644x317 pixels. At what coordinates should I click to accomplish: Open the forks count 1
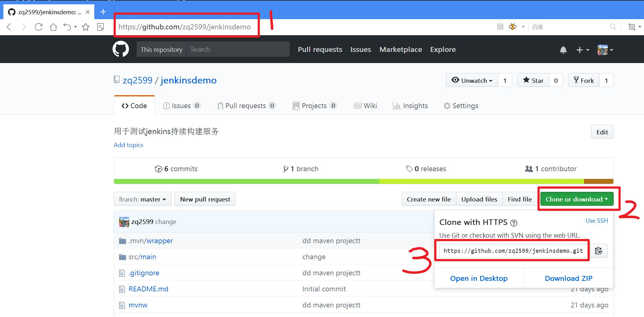click(606, 80)
